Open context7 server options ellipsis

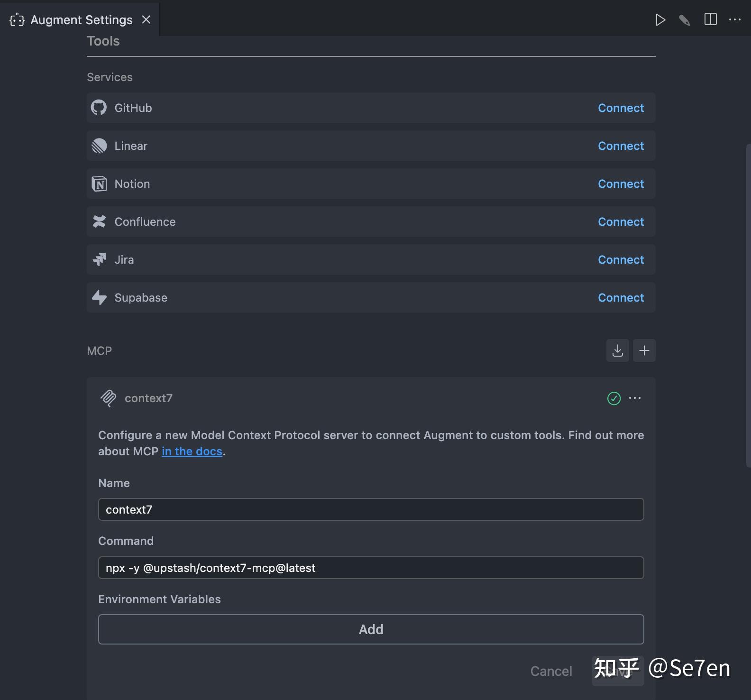pyautogui.click(x=635, y=398)
